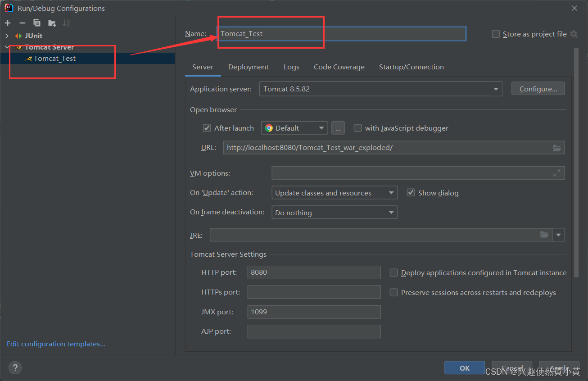Click the browser ellipsis button
This screenshot has height=381, width=588.
tap(338, 128)
